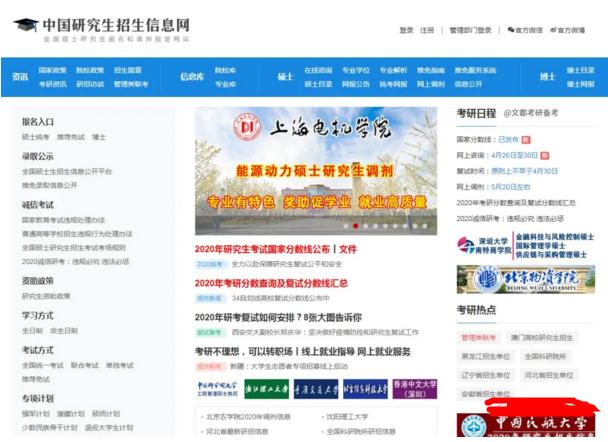Open the 深圳大学南特商学院 advertisement banner

coord(526,246)
